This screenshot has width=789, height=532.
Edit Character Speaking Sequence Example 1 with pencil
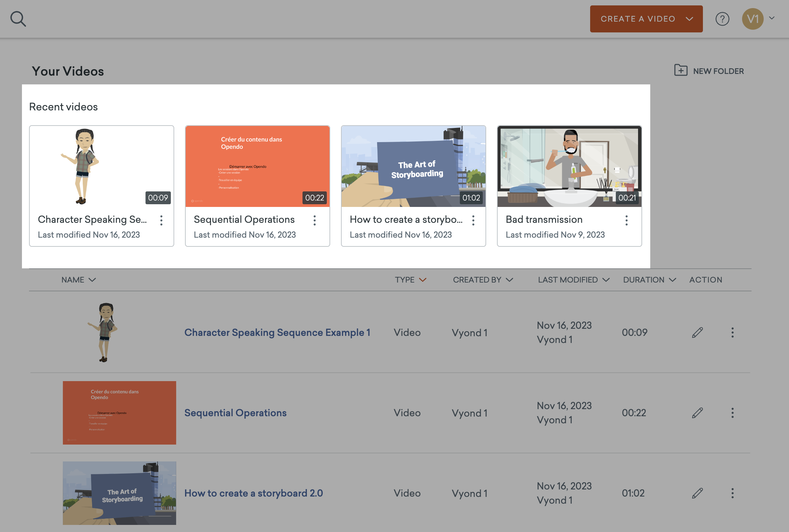(698, 332)
